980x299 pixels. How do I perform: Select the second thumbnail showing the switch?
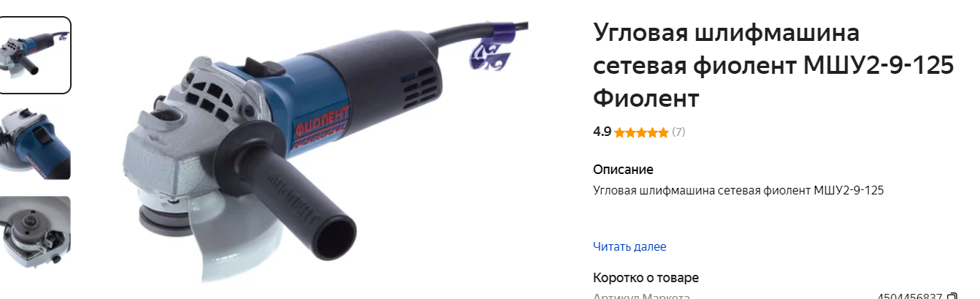(x=34, y=144)
